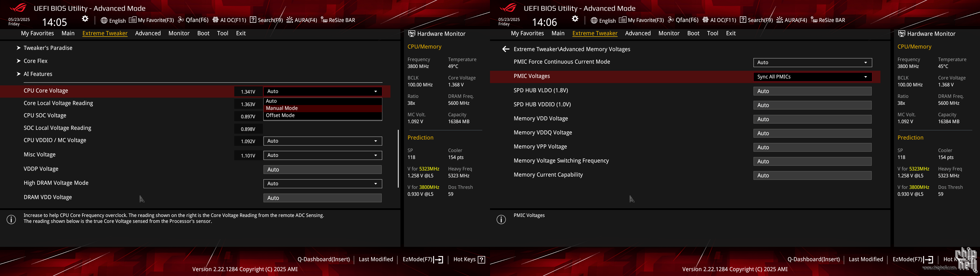Click Q-Dashboard(Insert) in left window
Screen dimensions: 980x276
pyautogui.click(x=323, y=260)
